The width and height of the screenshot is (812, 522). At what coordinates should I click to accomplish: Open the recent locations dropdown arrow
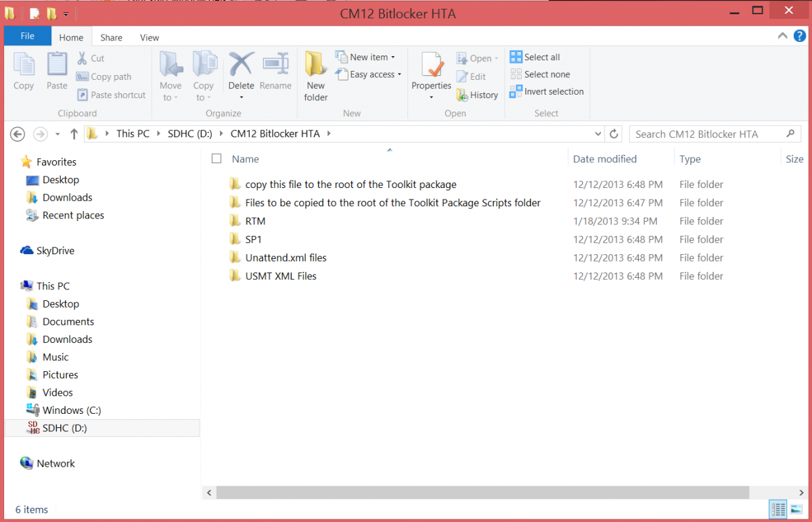(x=58, y=134)
